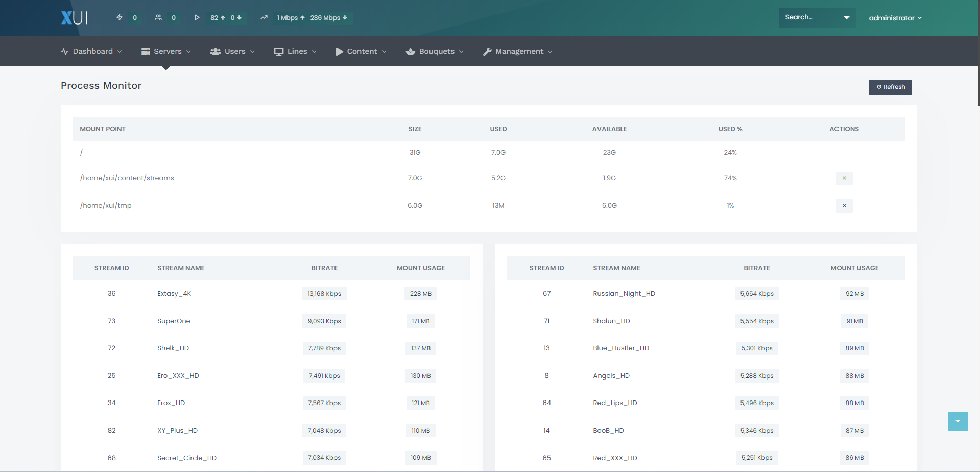The height and width of the screenshot is (472, 980).
Task: Click the Russian_Night_HD stream name
Action: pyautogui.click(x=624, y=294)
